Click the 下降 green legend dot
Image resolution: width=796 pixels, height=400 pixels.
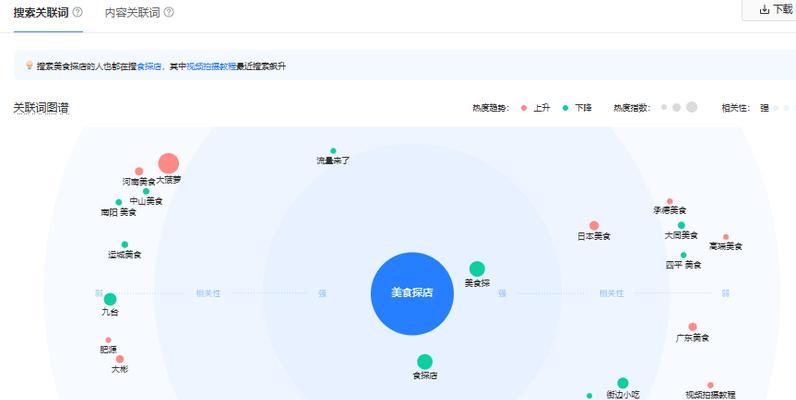coord(566,108)
